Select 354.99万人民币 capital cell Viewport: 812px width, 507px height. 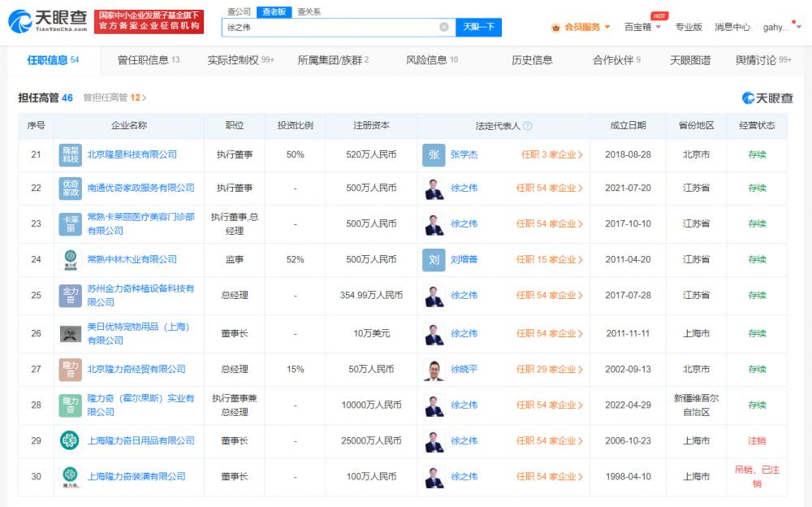371,296
